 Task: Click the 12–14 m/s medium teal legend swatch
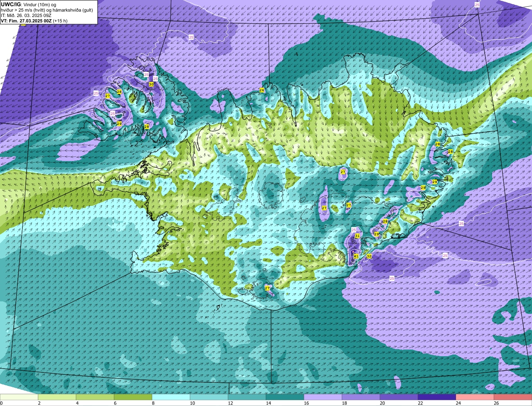click(247, 397)
